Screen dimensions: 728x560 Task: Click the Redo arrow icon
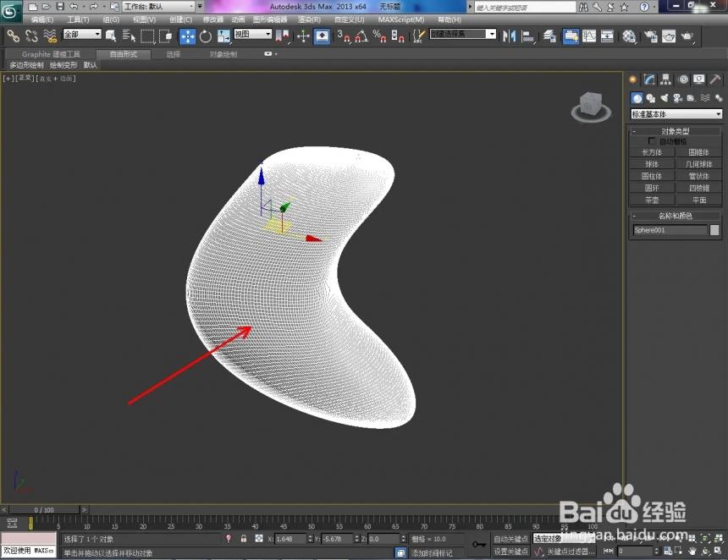[93, 7]
